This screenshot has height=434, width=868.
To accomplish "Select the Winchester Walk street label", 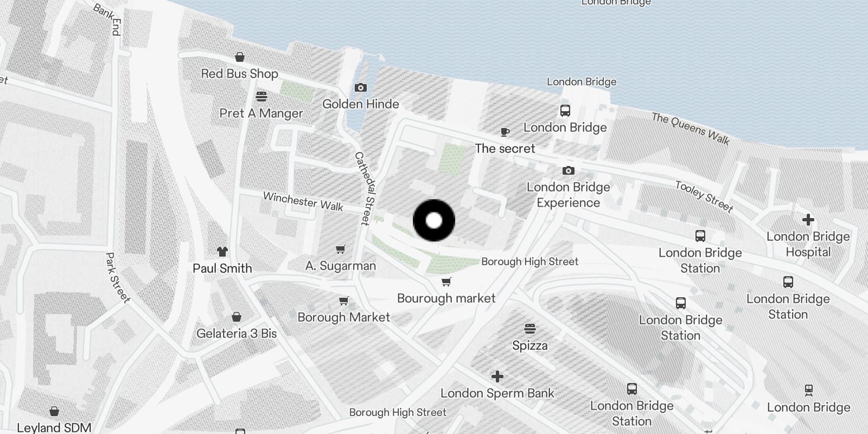I will tap(303, 201).
